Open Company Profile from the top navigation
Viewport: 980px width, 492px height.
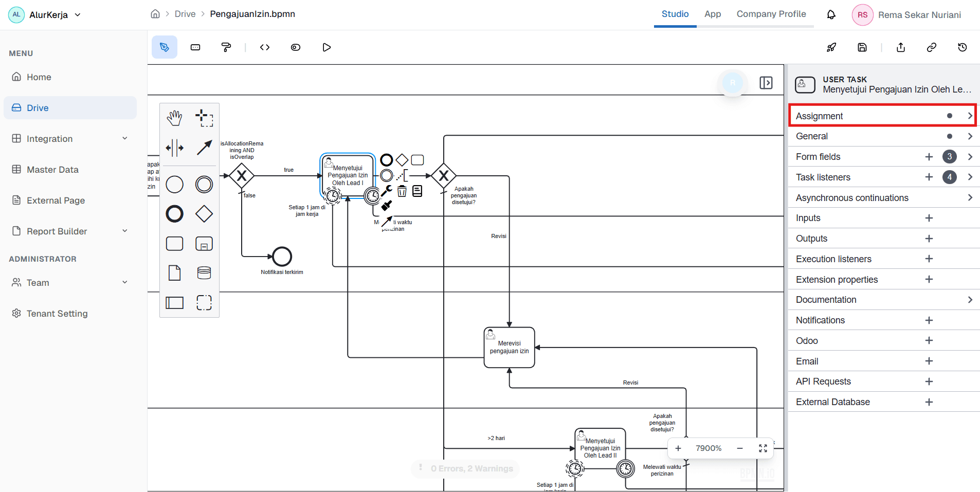click(x=771, y=14)
